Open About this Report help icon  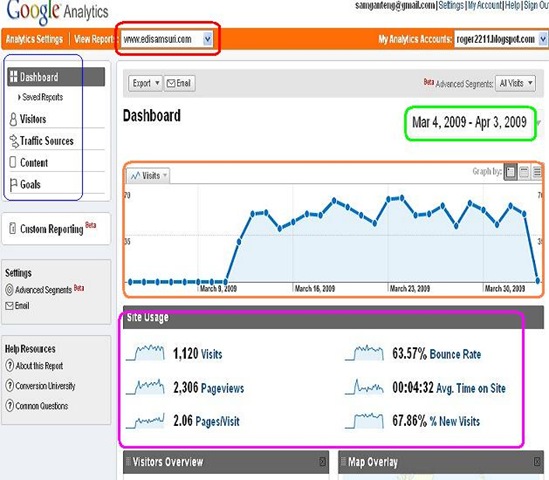coord(9,366)
